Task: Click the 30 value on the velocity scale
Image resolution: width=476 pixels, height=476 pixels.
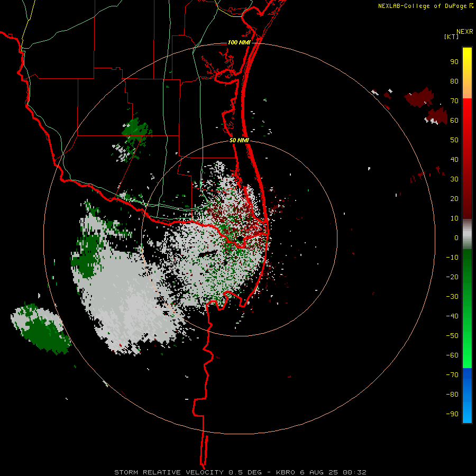Action: (x=454, y=179)
